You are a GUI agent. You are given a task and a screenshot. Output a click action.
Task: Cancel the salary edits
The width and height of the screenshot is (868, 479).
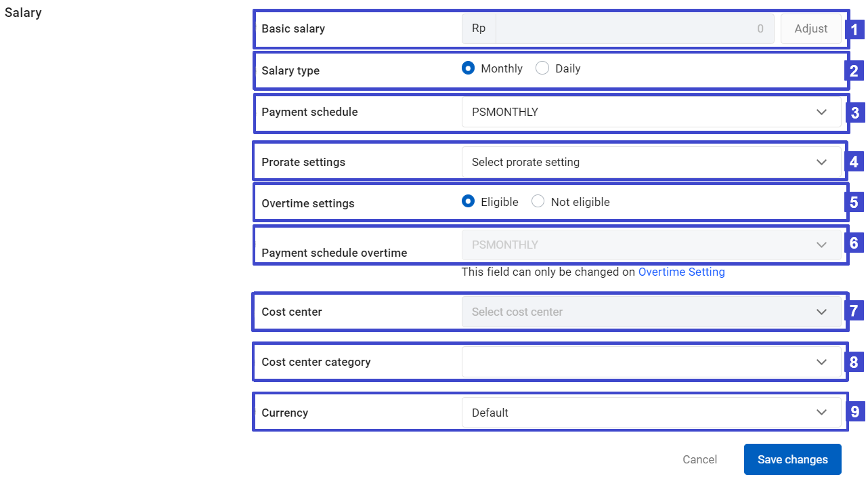(699, 459)
